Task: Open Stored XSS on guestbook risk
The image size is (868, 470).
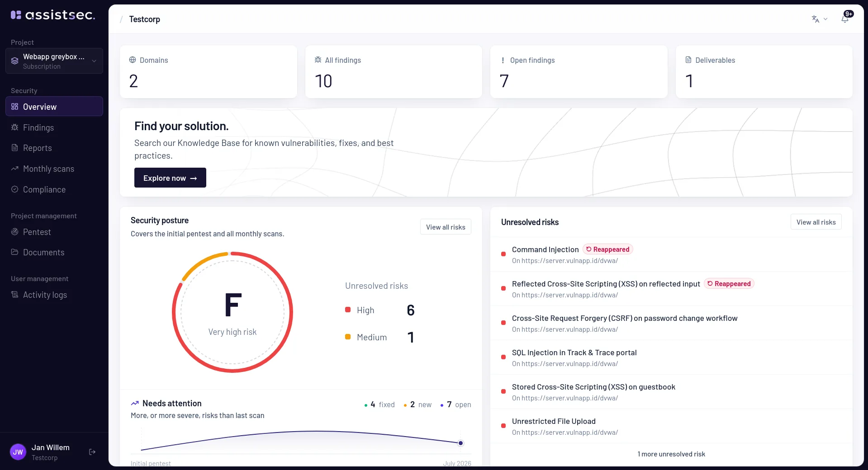Action: [x=671, y=392]
